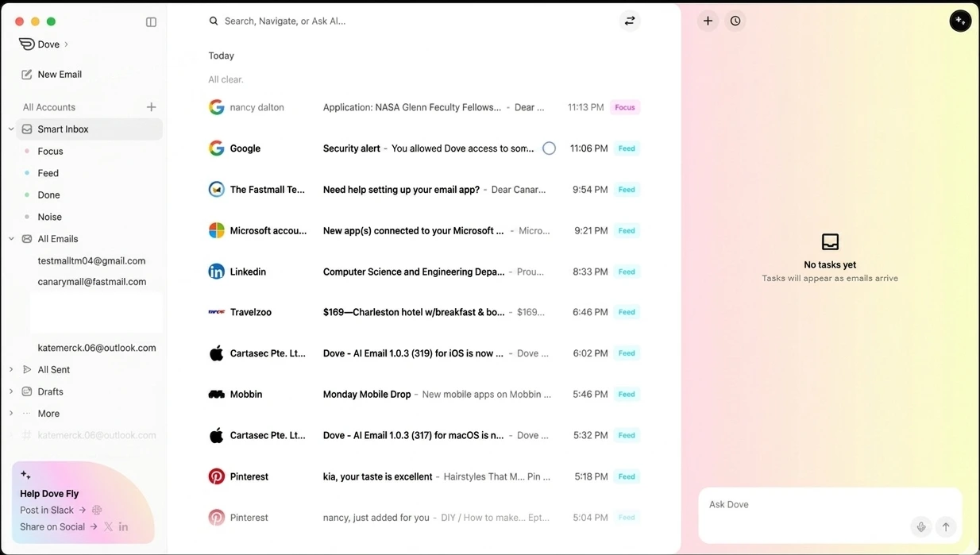The width and height of the screenshot is (980, 555).
Task: Click the No tasks yet inbox icon
Action: click(x=830, y=241)
